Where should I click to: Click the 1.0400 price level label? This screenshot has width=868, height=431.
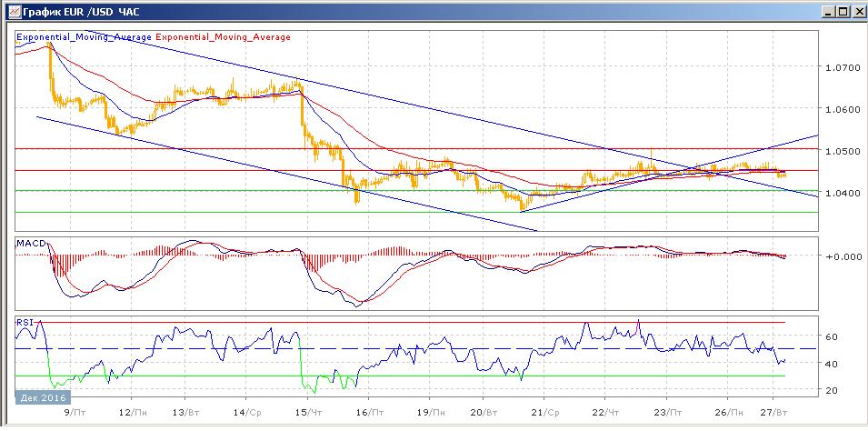pos(841,193)
